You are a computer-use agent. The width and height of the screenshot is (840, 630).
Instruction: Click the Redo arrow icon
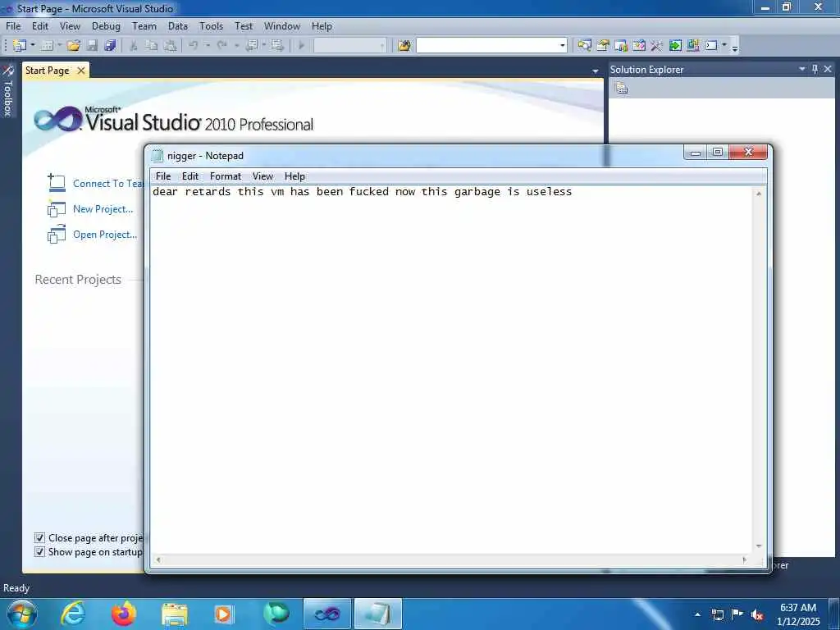[x=221, y=46]
